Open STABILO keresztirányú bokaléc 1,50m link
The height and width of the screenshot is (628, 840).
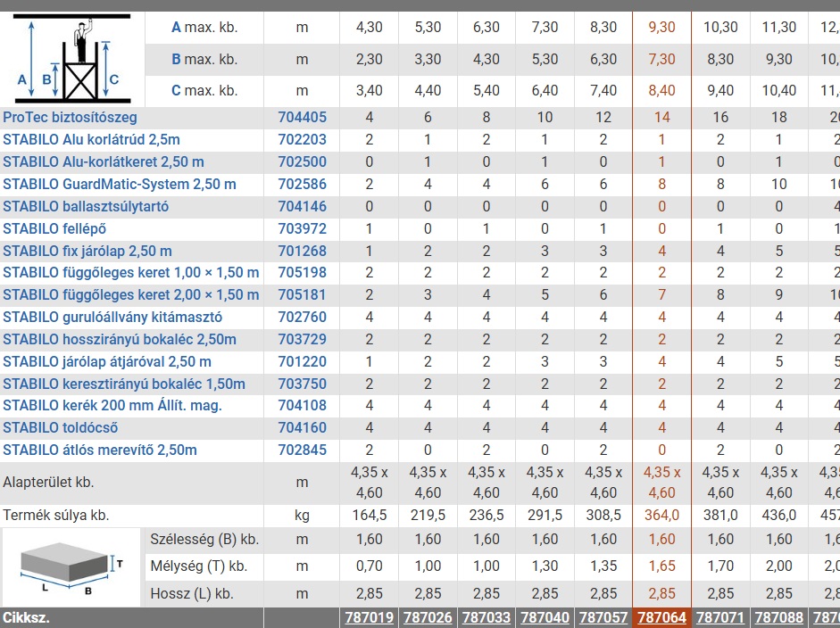(x=124, y=384)
